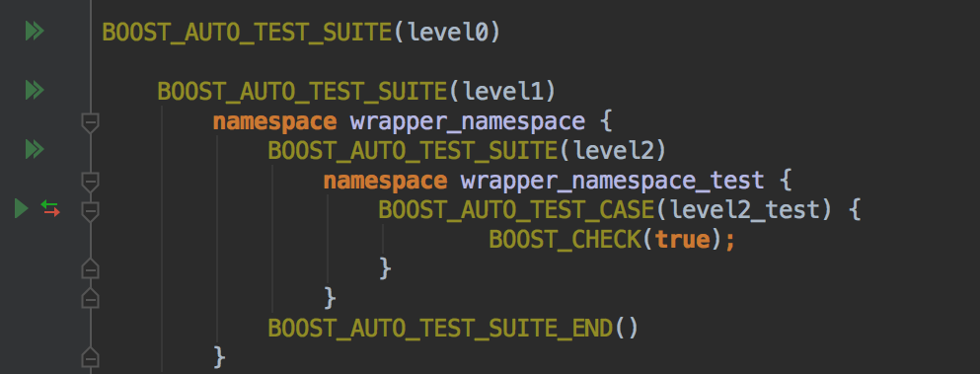Run the level2 suite from the gutter icon
Image resolution: width=980 pixels, height=374 pixels.
(35, 149)
